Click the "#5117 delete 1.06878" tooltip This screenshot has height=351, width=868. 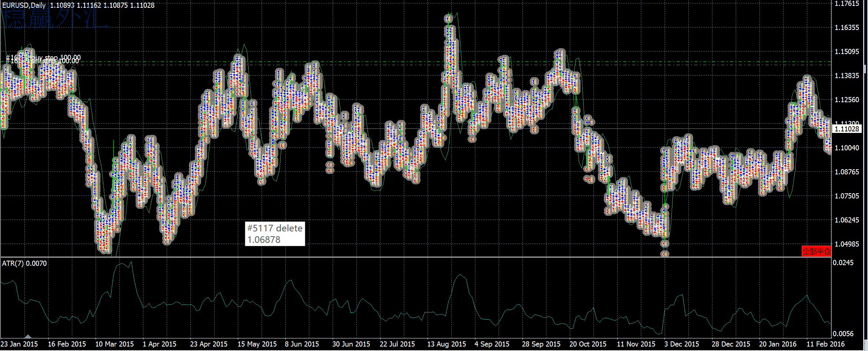pyautogui.click(x=275, y=234)
